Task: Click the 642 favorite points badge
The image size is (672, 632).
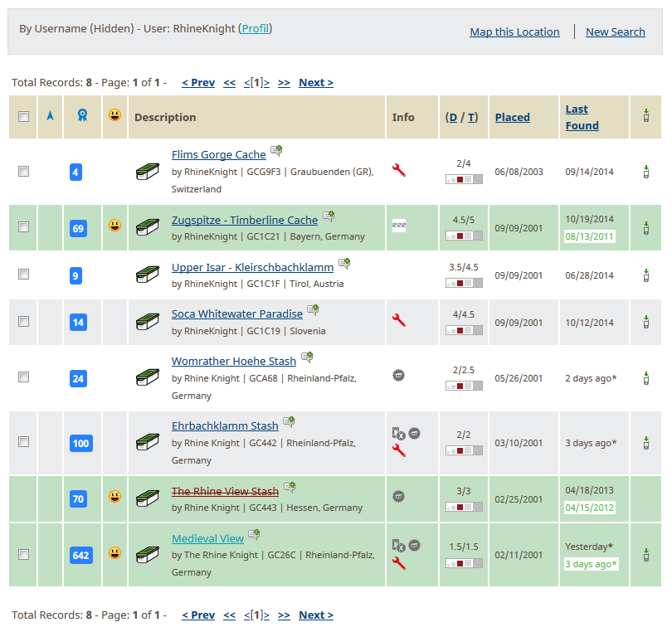Action: pyautogui.click(x=81, y=556)
